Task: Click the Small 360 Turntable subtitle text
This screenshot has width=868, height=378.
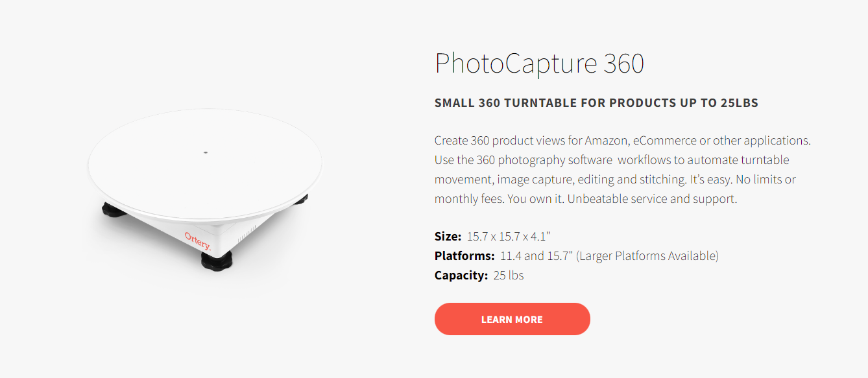Action: coord(596,102)
